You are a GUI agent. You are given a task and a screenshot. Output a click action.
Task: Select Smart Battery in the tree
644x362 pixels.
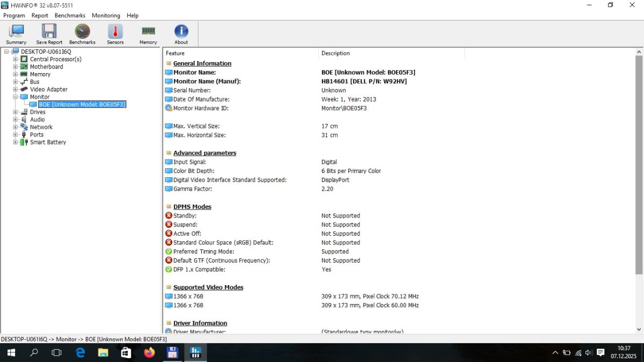coord(48,142)
